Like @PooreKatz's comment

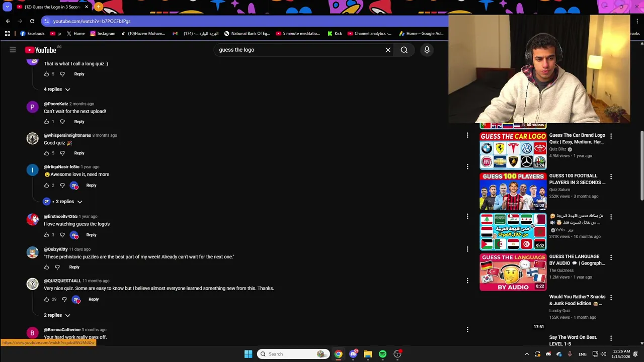coord(46,122)
